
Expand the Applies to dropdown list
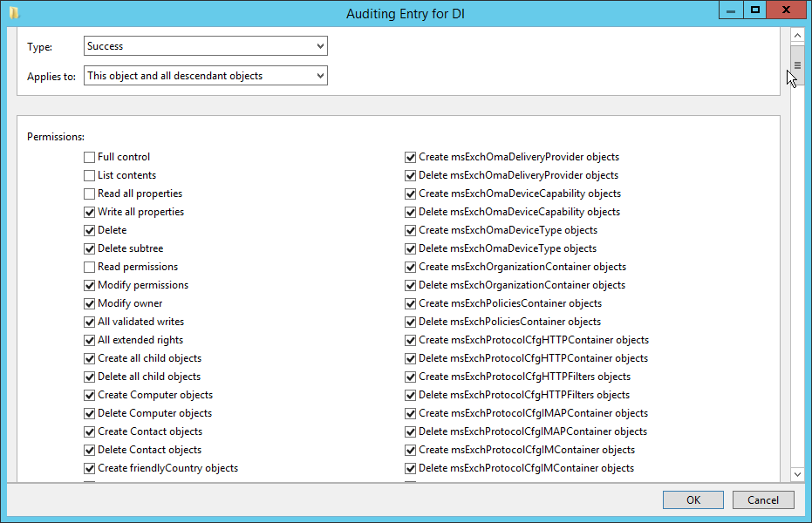click(x=206, y=76)
